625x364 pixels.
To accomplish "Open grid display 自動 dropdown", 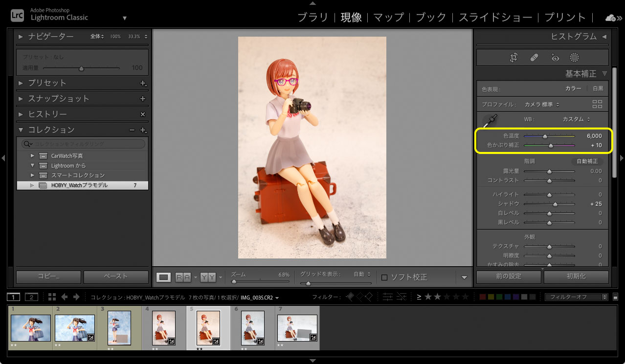I will point(362,275).
